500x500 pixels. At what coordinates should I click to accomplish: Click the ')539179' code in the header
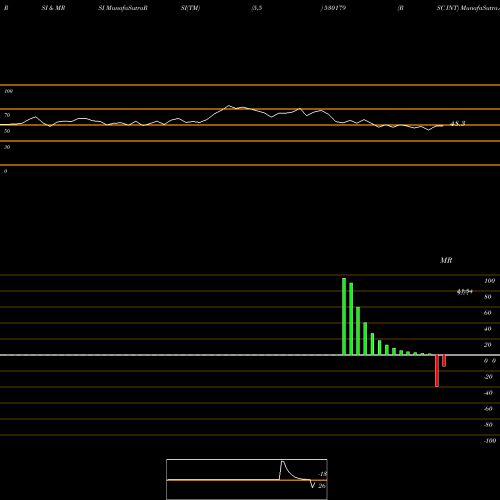pyautogui.click(x=333, y=8)
